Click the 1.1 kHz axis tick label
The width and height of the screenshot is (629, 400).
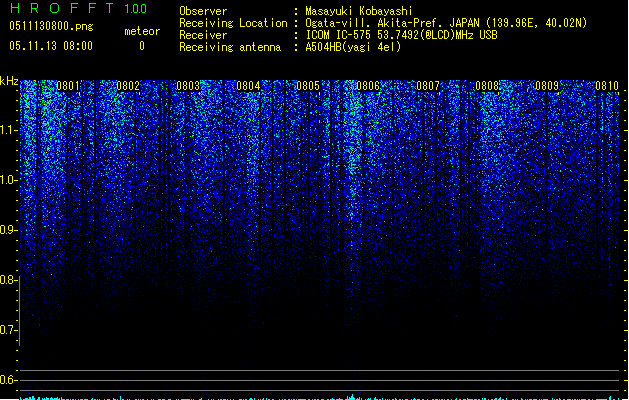[x=8, y=130]
